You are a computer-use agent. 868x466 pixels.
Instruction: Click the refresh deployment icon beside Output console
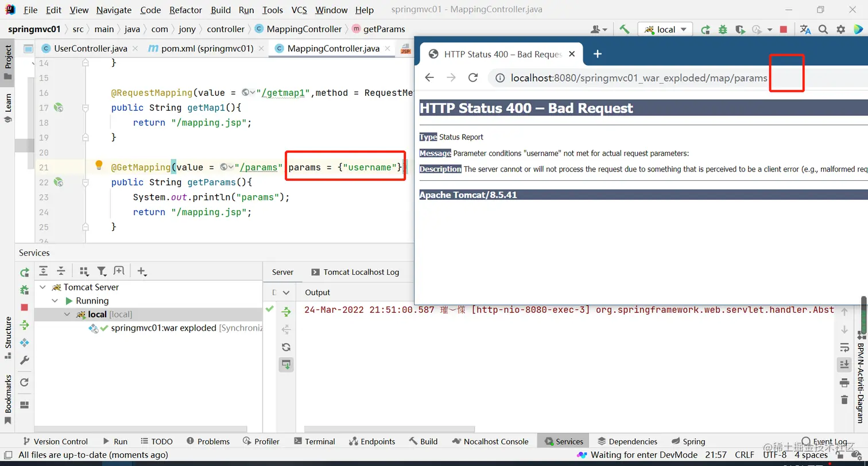(x=286, y=347)
